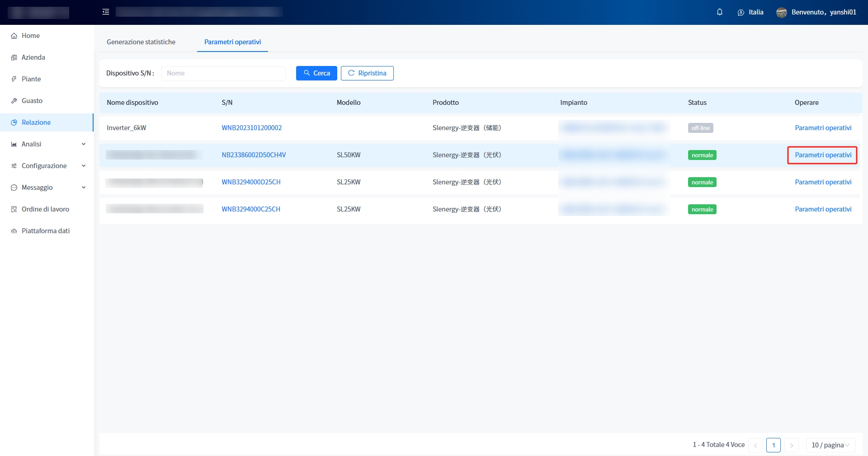Click the Ripristina reset button

pyautogui.click(x=367, y=73)
